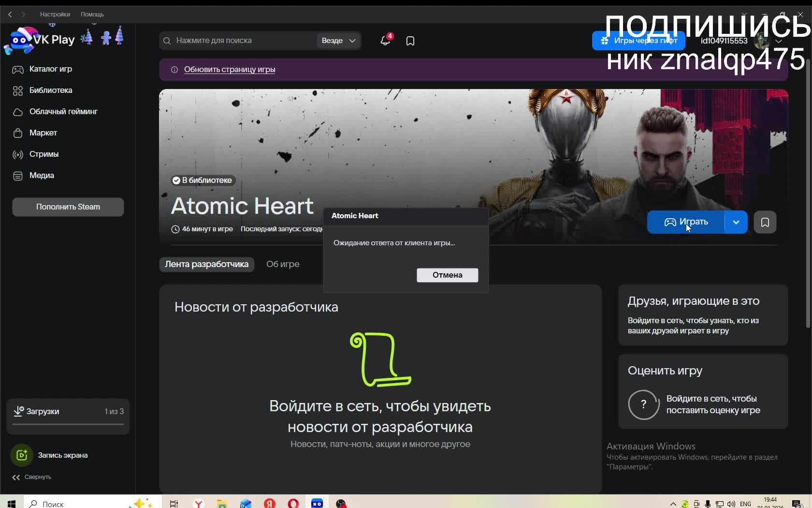Screen dimensions: 812x508
Task: Switch the ENG input language
Action: pyautogui.click(x=746, y=504)
